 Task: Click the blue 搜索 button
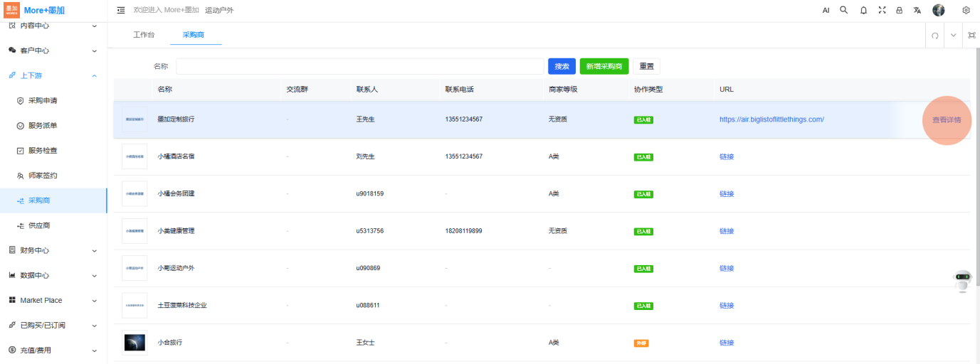(562, 66)
